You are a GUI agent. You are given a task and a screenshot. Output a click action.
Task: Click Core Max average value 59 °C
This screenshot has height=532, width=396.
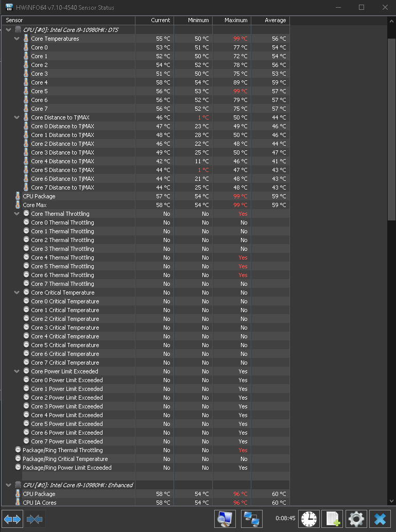click(x=279, y=205)
